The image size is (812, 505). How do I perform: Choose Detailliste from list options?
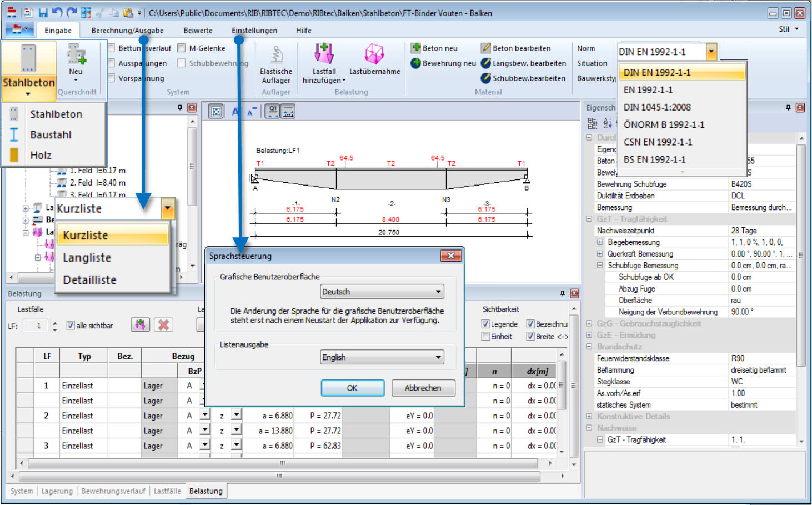tap(113, 280)
